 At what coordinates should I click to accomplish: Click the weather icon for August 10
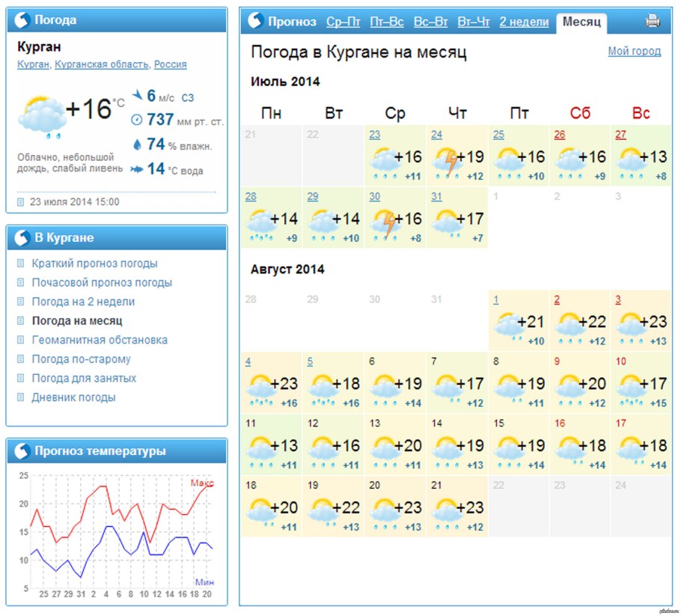pyautogui.click(x=630, y=388)
